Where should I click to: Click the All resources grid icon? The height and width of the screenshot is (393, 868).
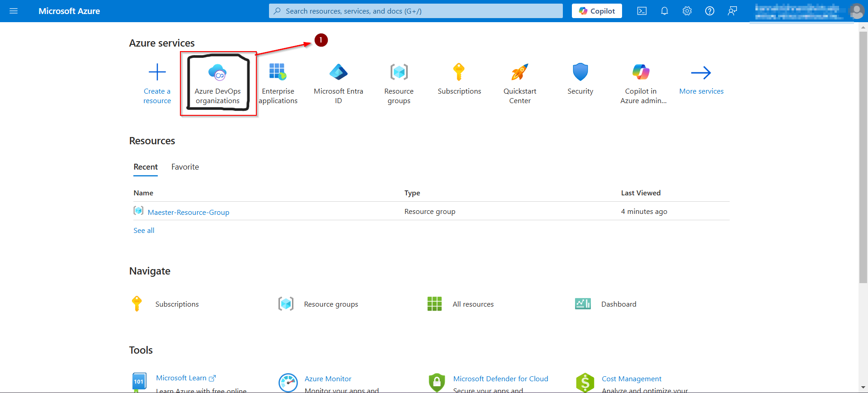point(434,304)
